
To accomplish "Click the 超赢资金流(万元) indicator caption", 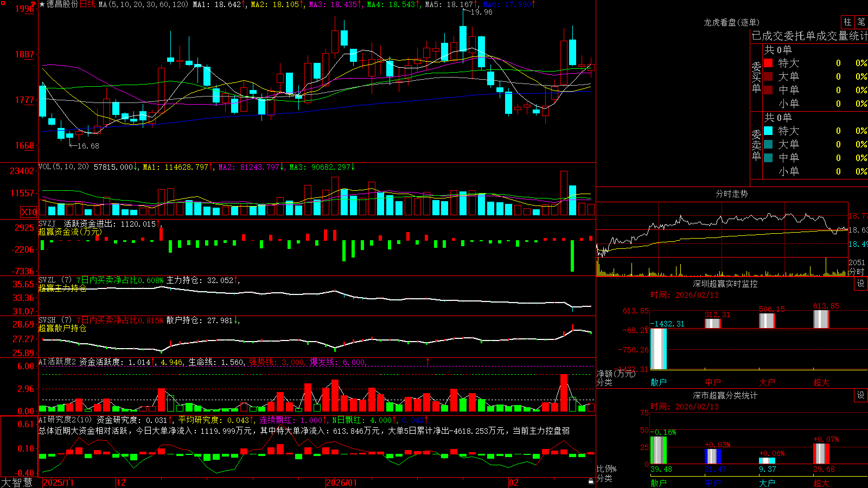I will (70, 232).
